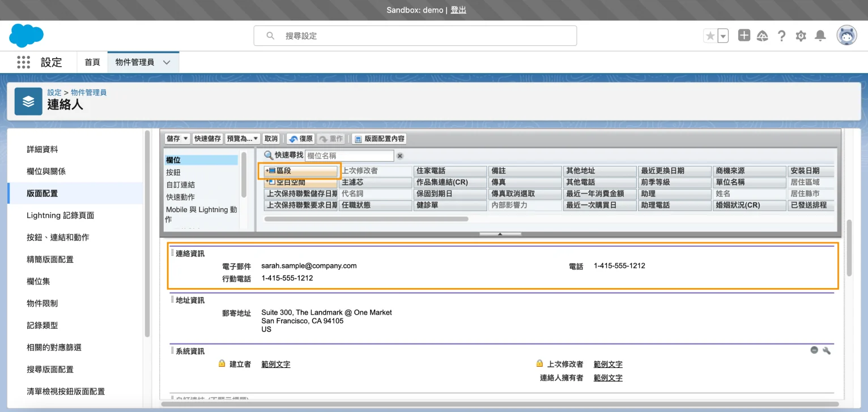The height and width of the screenshot is (412, 868).
Task: Select the 自訂連結 palette category
Action: click(180, 184)
